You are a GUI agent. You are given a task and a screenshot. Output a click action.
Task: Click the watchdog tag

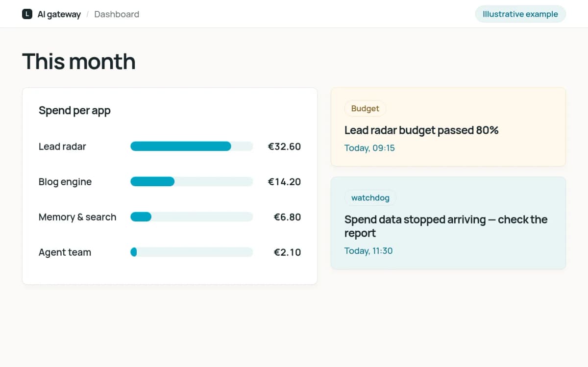click(x=370, y=198)
